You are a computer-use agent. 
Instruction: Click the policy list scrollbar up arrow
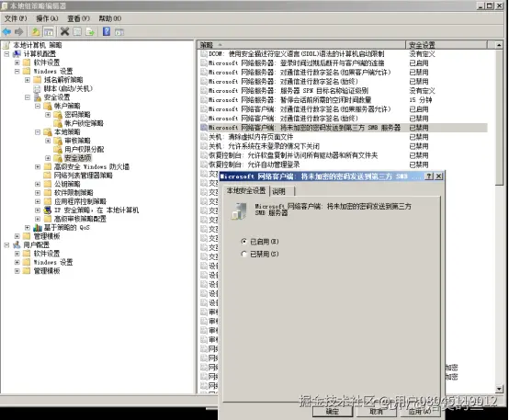499,45
